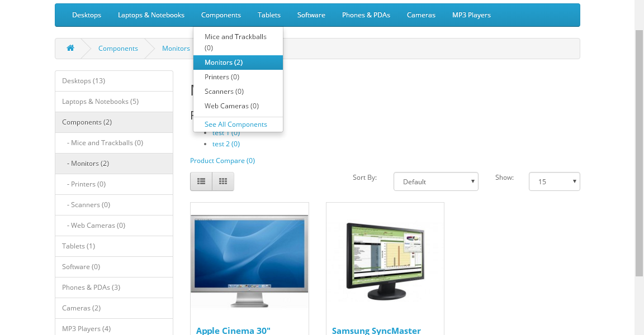644x335 pixels.
Task: Switch to list view layout
Action: pos(201,181)
